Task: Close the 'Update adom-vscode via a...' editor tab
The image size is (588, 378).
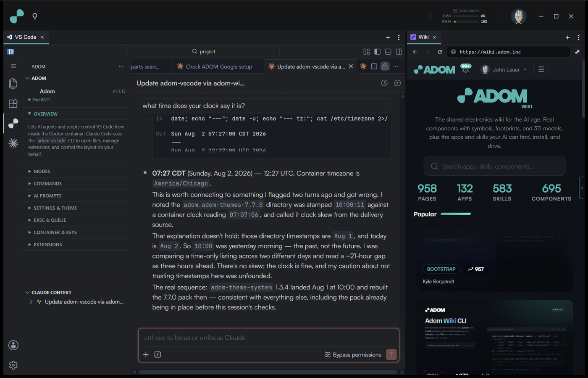Action: 351,66
